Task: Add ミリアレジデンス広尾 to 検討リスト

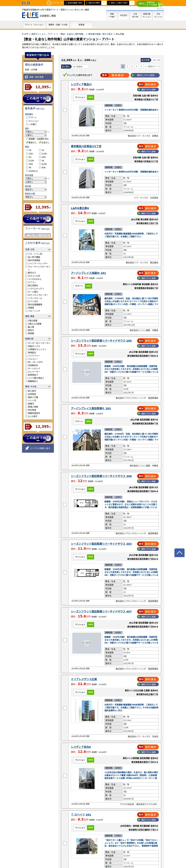Action: (x=148, y=684)
